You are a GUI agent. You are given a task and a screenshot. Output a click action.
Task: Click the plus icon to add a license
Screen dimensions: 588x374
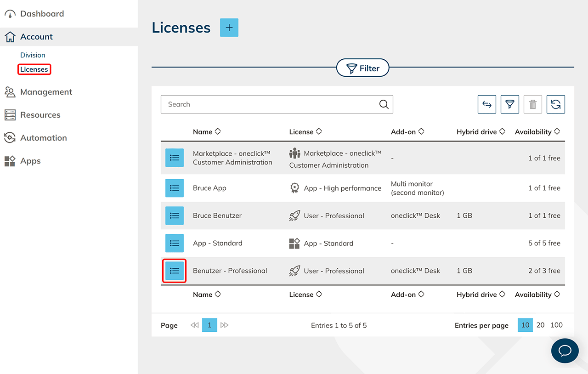coord(229,28)
